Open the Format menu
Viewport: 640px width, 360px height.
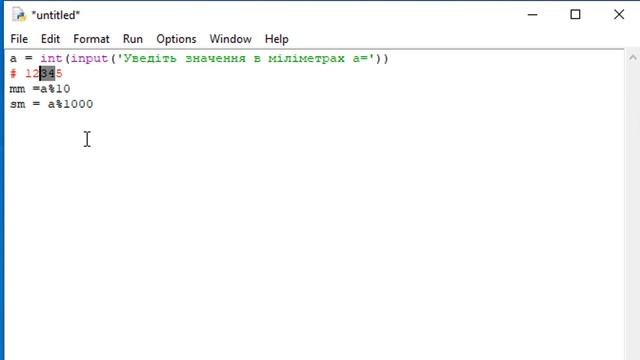pyautogui.click(x=91, y=39)
